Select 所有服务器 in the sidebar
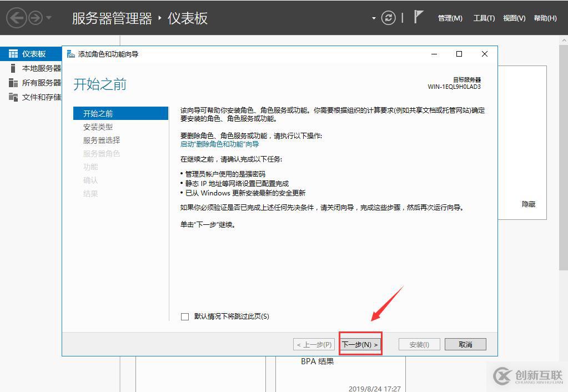 31,83
